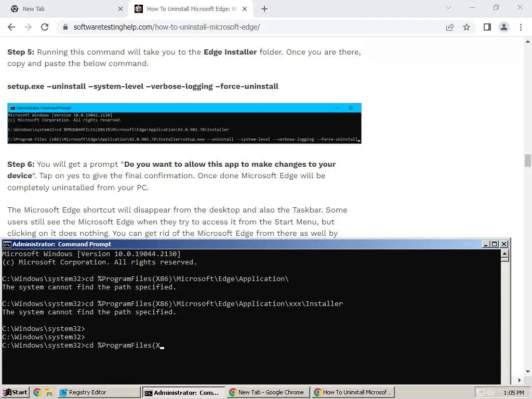532x399 pixels.
Task: Click How To Uninstall Microsof... taskbar button
Action: point(353,392)
